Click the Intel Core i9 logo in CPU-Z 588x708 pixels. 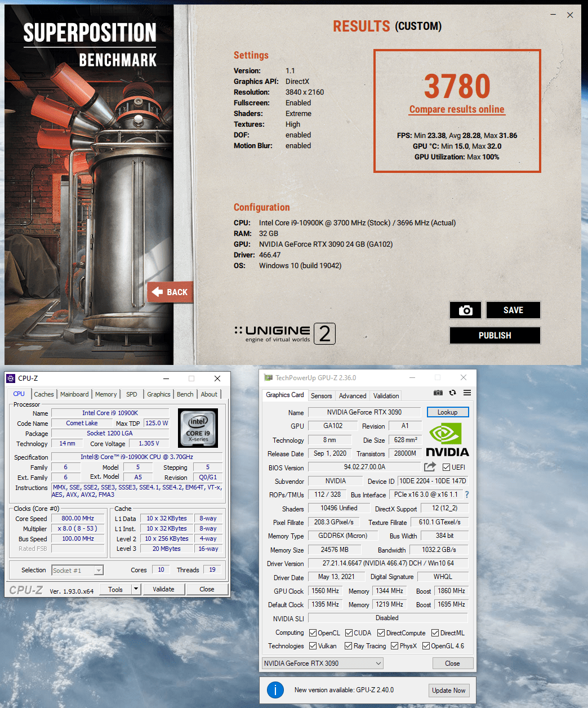[198, 428]
